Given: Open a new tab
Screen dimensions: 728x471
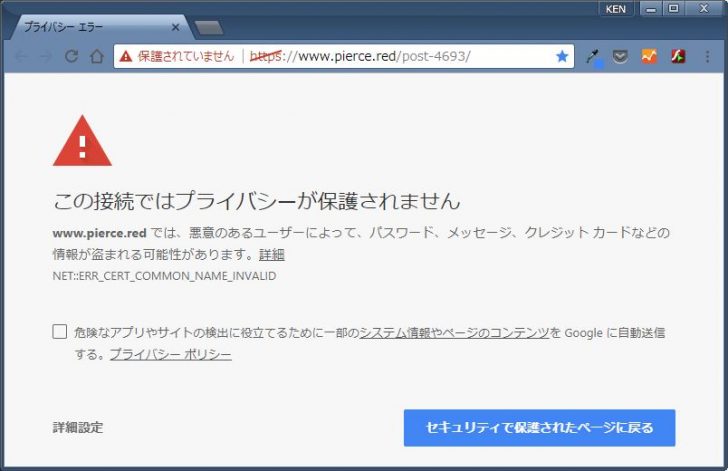Looking at the screenshot, I should (x=210, y=27).
